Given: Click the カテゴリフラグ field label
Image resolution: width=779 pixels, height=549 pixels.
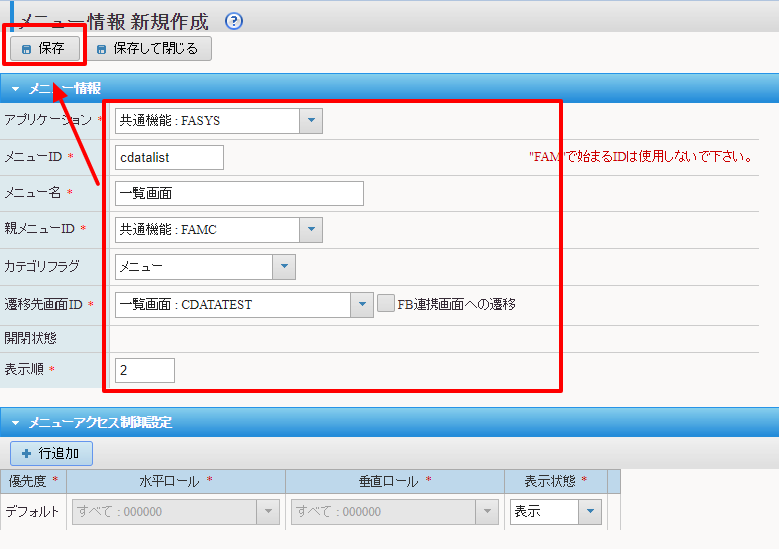Looking at the screenshot, I should pyautogui.click(x=42, y=266).
